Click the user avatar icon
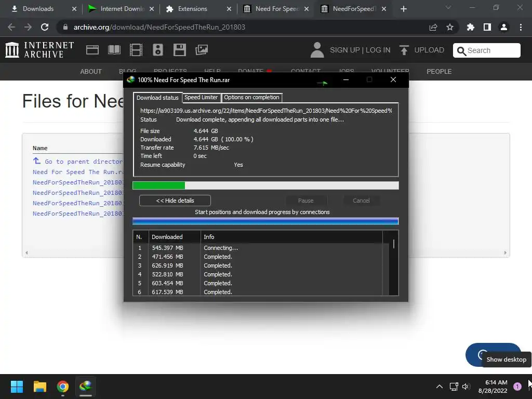 coord(317,50)
